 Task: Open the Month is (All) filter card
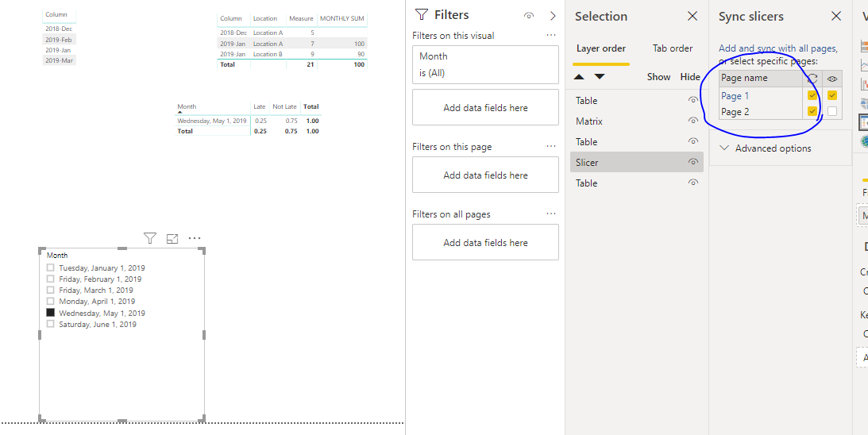pos(485,64)
